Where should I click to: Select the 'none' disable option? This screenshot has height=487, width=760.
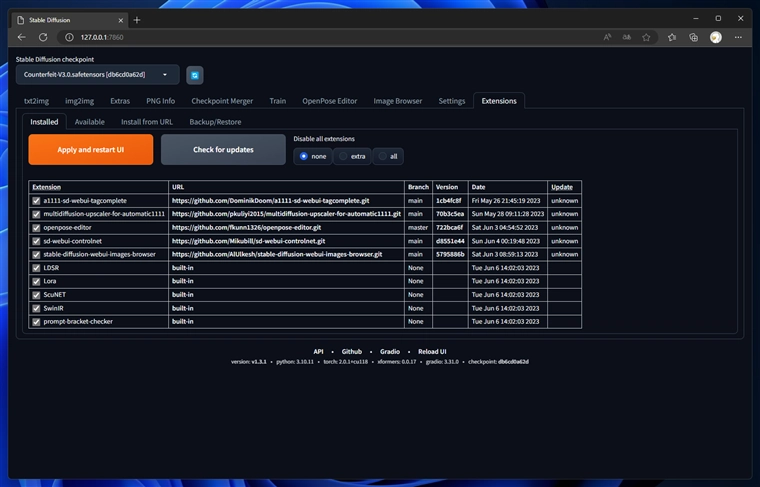tap(313, 157)
